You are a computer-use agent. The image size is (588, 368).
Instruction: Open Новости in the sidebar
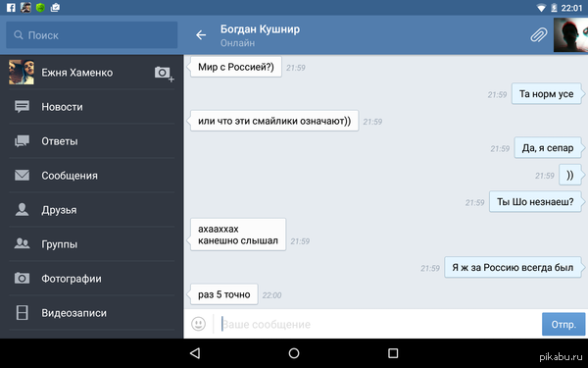click(x=92, y=107)
